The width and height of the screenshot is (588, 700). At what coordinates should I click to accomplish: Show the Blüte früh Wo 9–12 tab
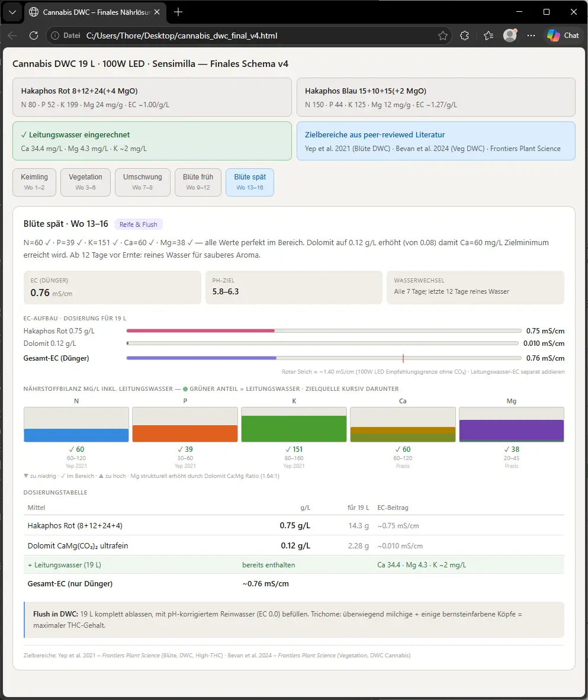pos(198,182)
